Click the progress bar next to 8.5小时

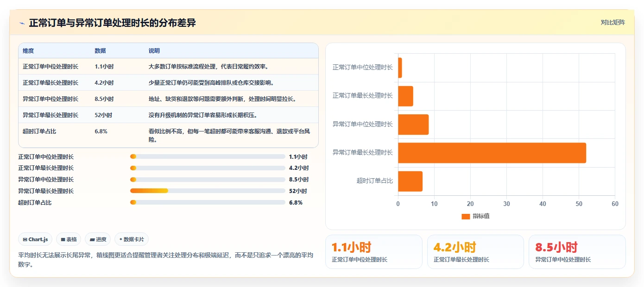(x=208, y=180)
